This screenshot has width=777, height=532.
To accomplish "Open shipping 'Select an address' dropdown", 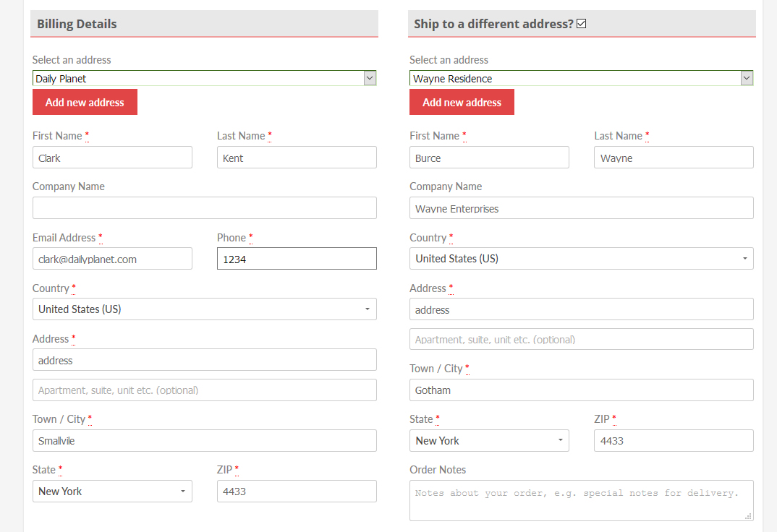I will tap(581, 79).
